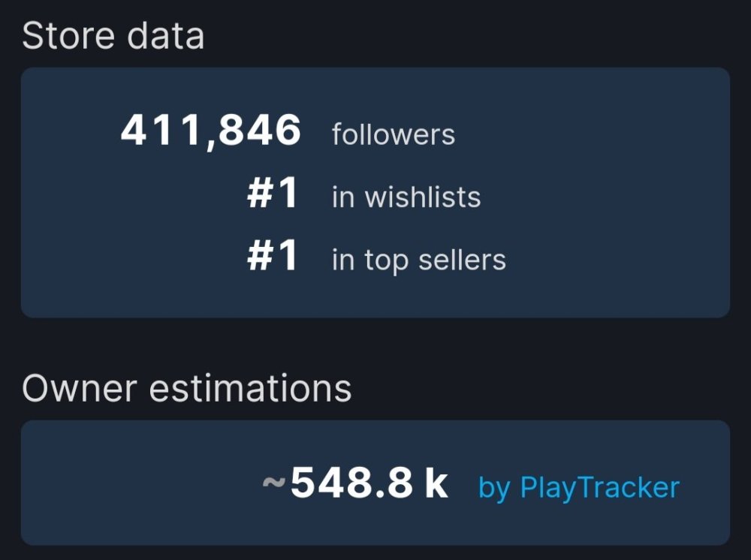Open the "in top sellers" ranking
This screenshot has height=560, width=751.
click(418, 260)
